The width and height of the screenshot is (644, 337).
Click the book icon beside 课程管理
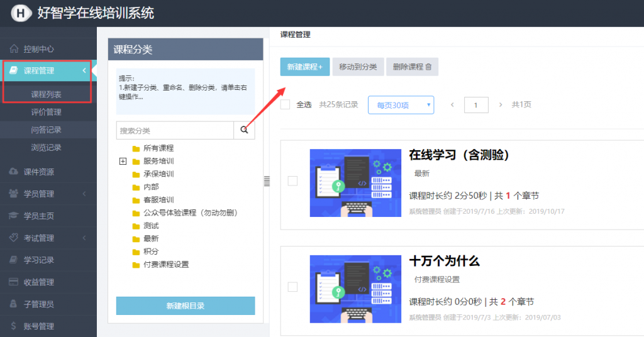click(x=14, y=70)
